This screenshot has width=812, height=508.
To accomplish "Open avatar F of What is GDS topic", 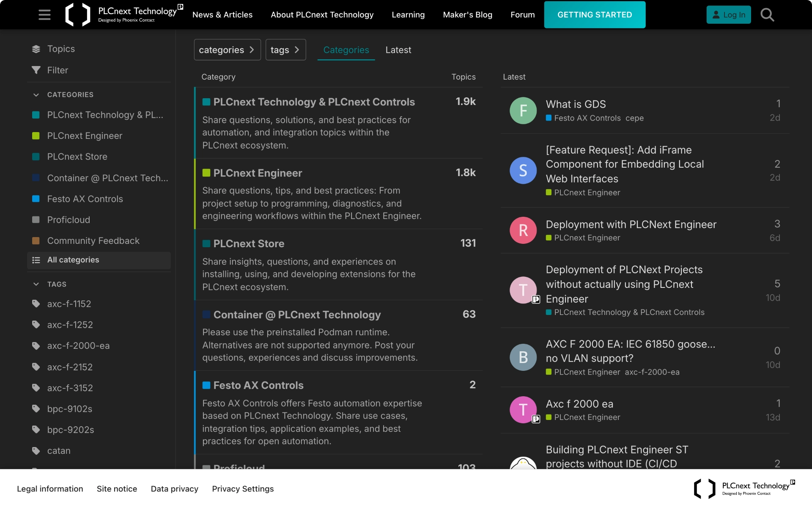I will click(523, 110).
